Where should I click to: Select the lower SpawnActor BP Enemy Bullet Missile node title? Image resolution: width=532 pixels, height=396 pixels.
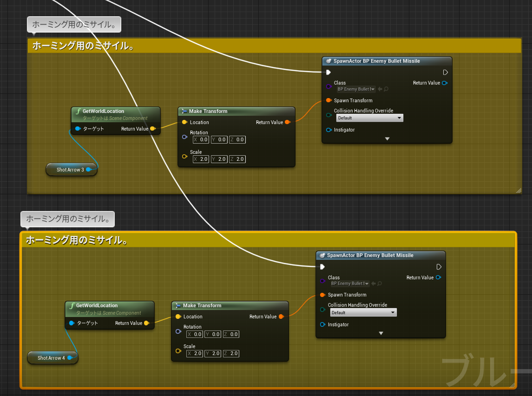[370, 255]
